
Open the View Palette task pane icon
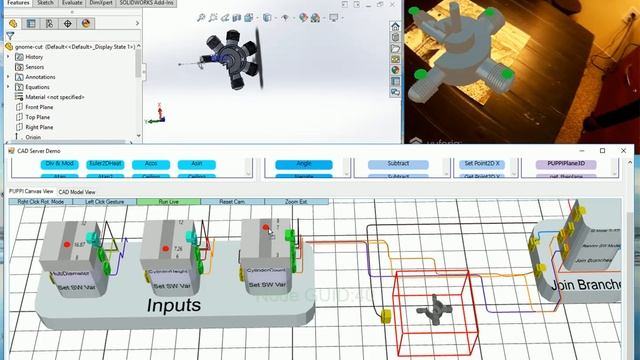(x=395, y=60)
